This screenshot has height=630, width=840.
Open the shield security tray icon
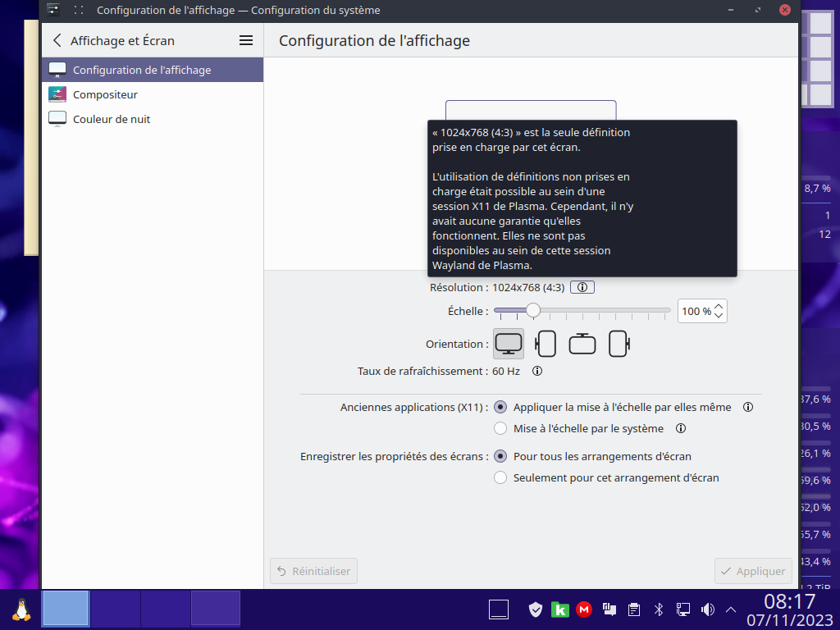536,609
